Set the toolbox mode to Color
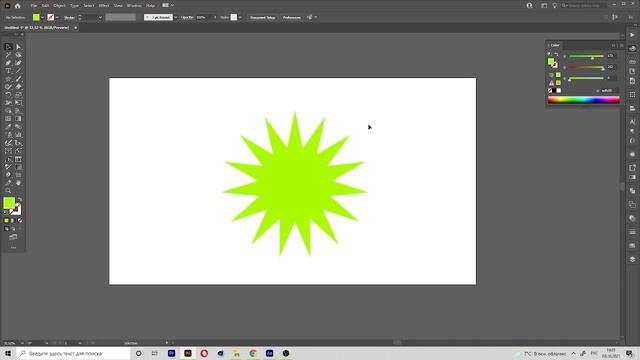 [7, 220]
